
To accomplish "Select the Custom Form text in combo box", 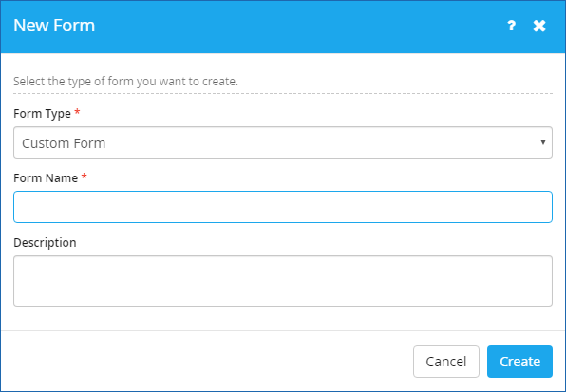I will [x=64, y=143].
